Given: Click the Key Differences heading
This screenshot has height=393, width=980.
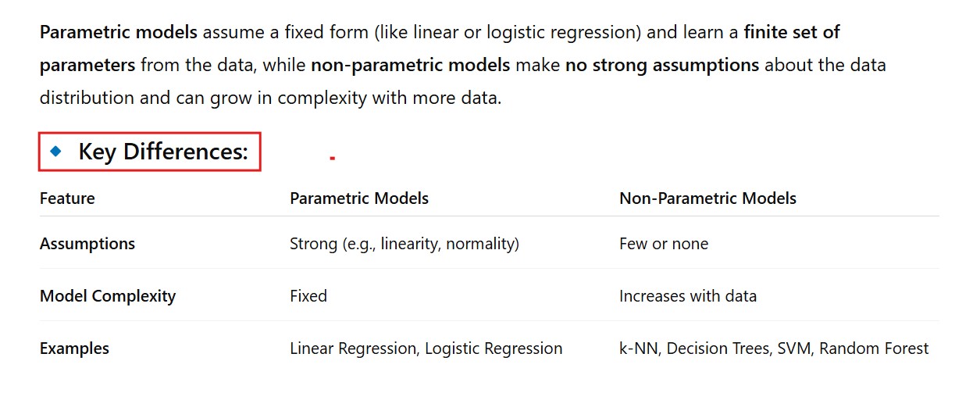Looking at the screenshot, I should point(162,152).
